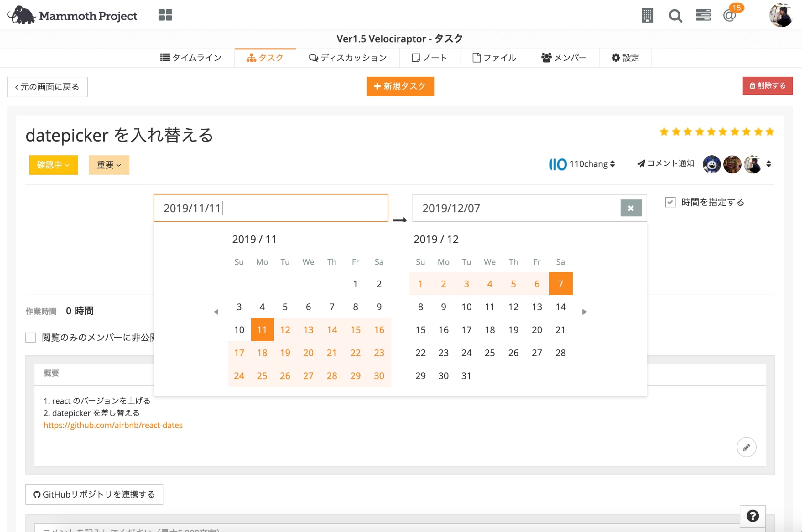Open mentions notification with badge 15
The width and height of the screenshot is (802, 532).
pyautogui.click(x=730, y=15)
